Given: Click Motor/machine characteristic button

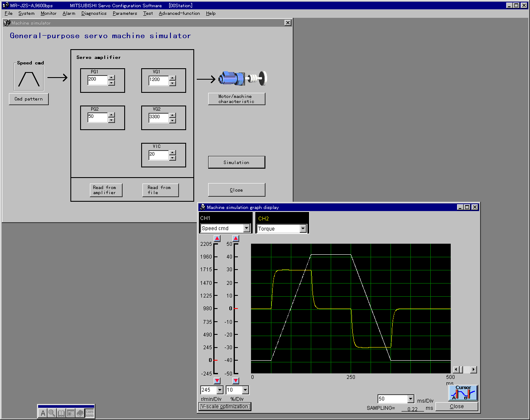Looking at the screenshot, I should coord(237,99).
